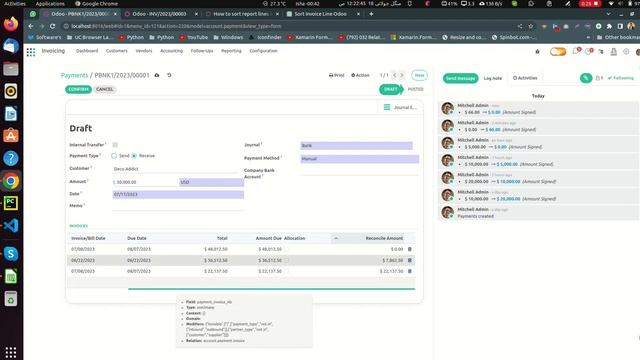Open Skype from the dock
The height and width of the screenshot is (360, 640).
(x=11, y=253)
